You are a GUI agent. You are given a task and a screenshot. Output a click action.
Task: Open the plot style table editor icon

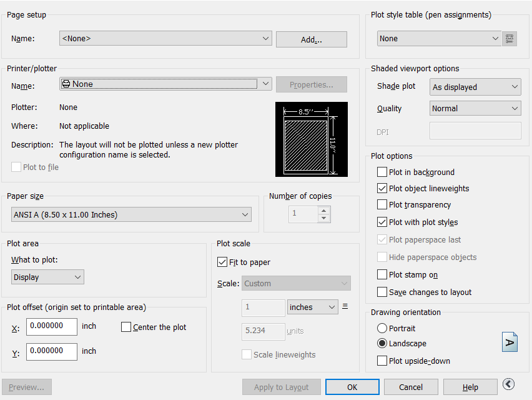point(510,38)
